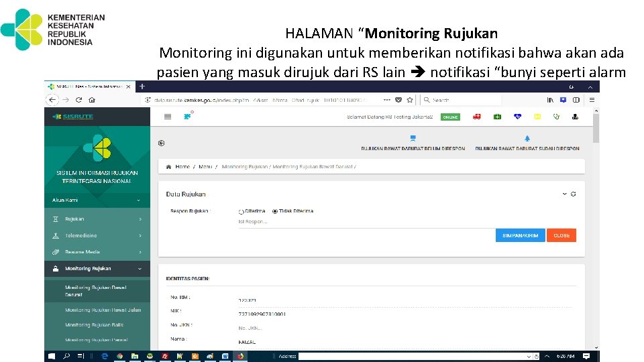Image resolution: width=644 pixels, height=362 pixels.
Task: Click the orange CLOSE button
Action: 561,235
